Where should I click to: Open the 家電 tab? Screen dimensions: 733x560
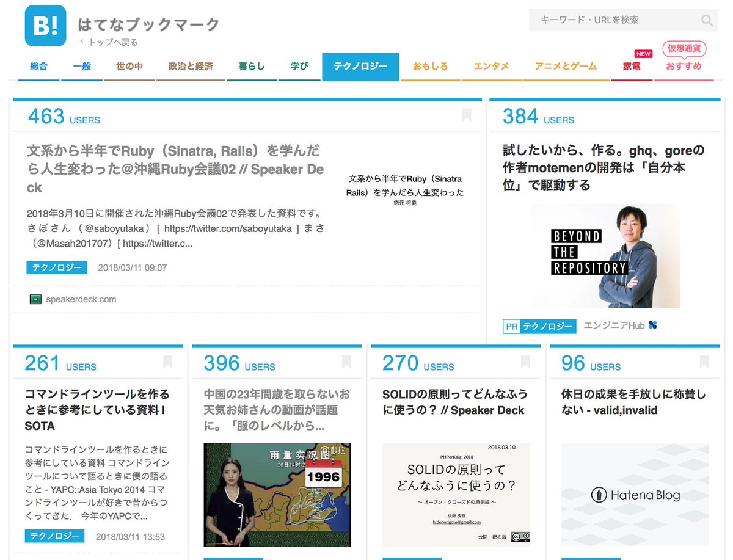pyautogui.click(x=632, y=66)
